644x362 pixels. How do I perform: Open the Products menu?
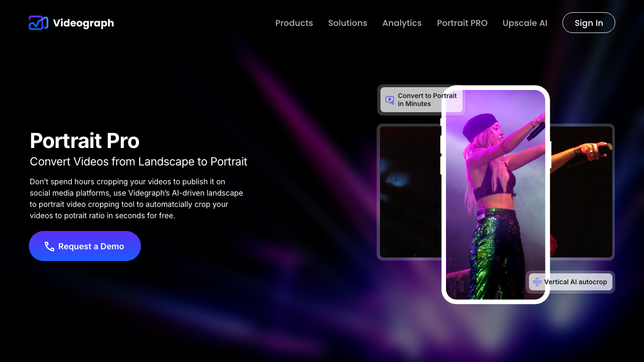pos(294,23)
